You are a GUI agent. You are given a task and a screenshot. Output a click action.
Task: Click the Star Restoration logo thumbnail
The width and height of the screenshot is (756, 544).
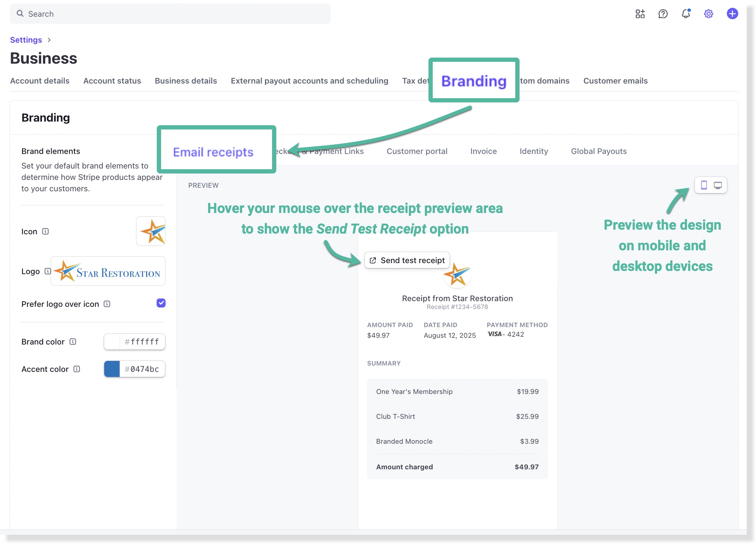108,271
